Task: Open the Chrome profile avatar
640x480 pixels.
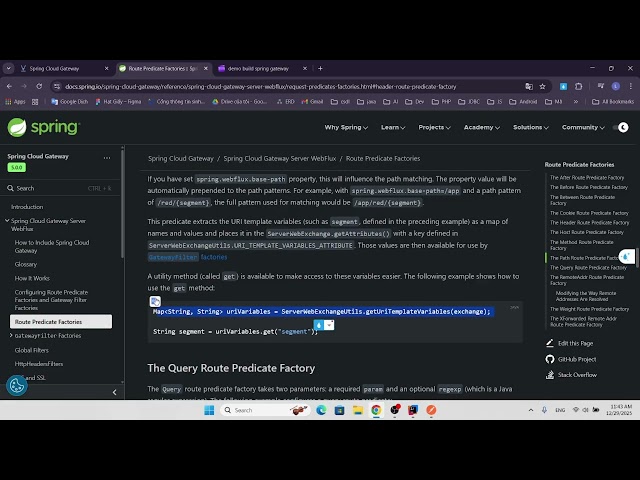Action: pos(616,86)
